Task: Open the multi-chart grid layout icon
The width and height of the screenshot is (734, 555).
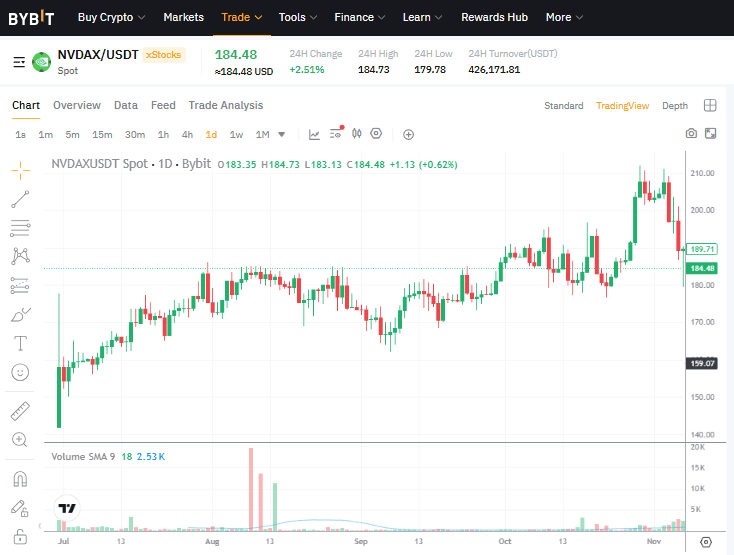Action: [x=710, y=105]
